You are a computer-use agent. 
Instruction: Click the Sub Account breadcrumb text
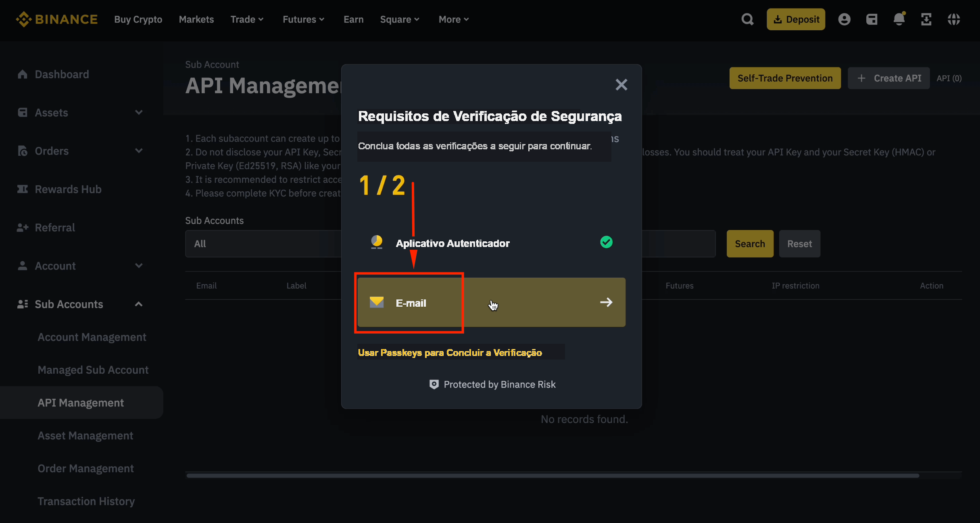pos(212,65)
